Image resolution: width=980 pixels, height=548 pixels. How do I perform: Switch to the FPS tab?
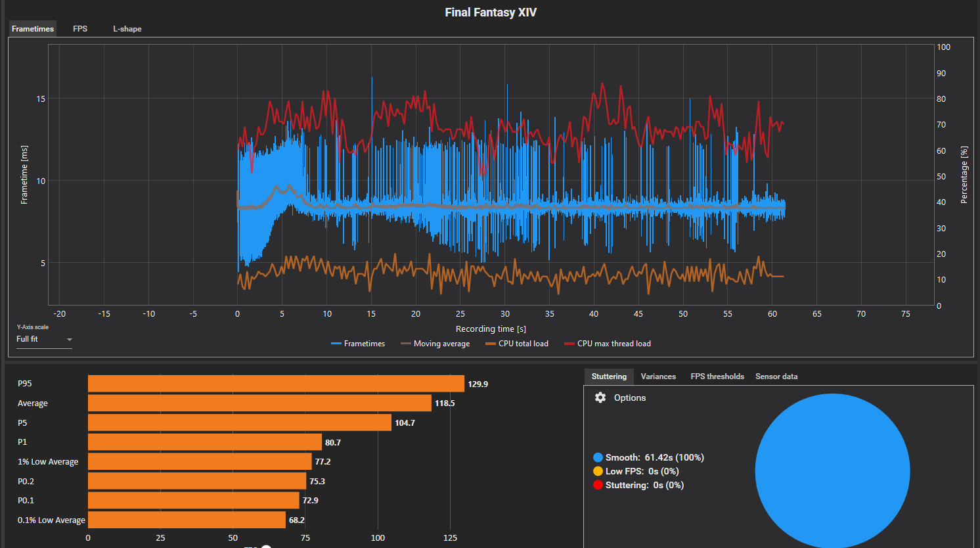[x=80, y=29]
